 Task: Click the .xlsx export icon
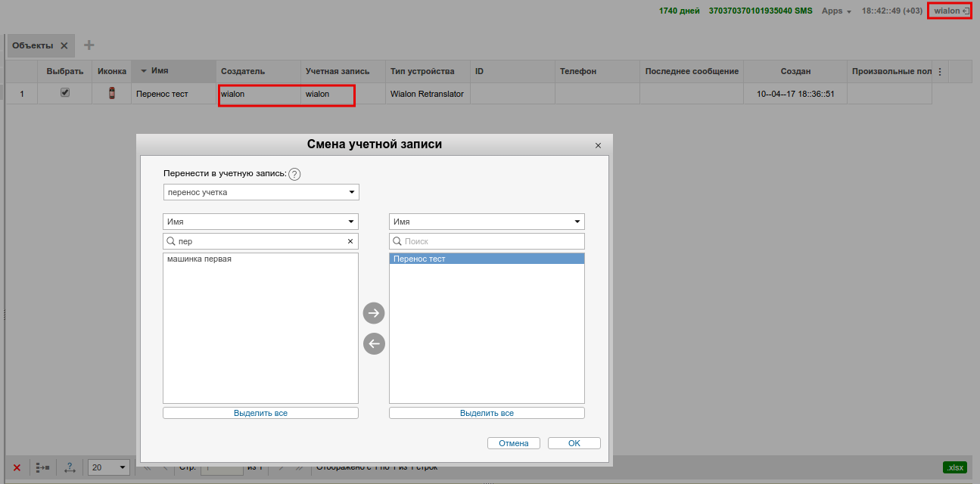[x=954, y=467]
